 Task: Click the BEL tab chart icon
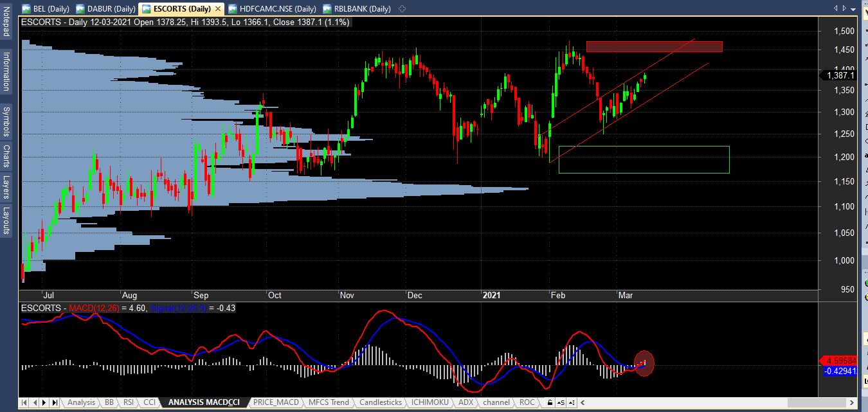[26, 9]
